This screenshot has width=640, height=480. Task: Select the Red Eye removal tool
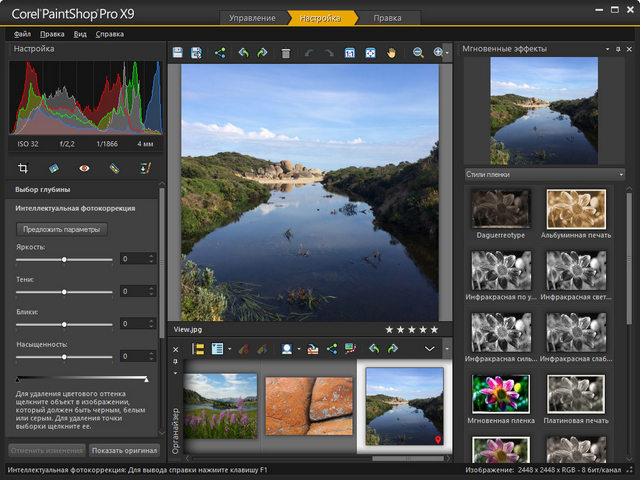tap(85, 168)
